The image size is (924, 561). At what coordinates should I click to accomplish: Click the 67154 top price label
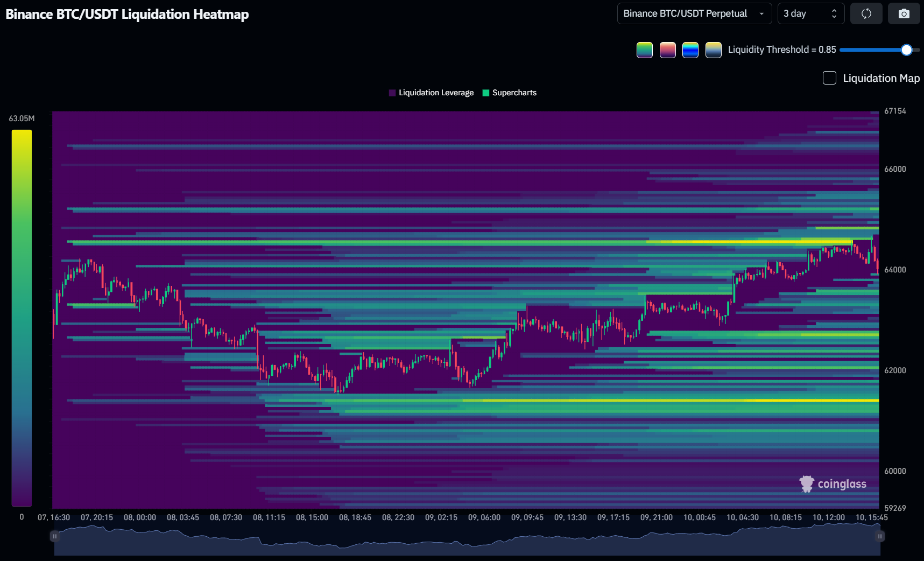895,111
